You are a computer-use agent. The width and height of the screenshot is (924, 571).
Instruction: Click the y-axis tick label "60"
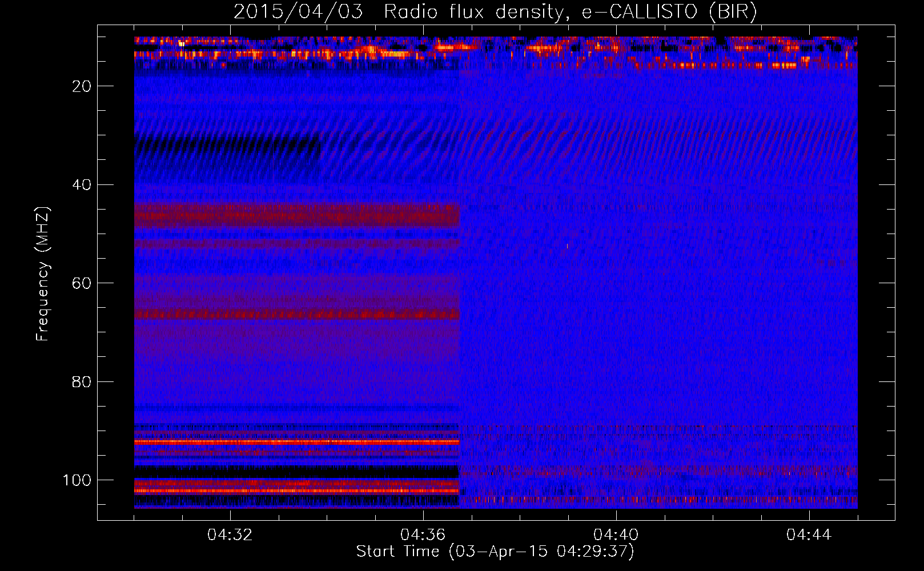[82, 283]
